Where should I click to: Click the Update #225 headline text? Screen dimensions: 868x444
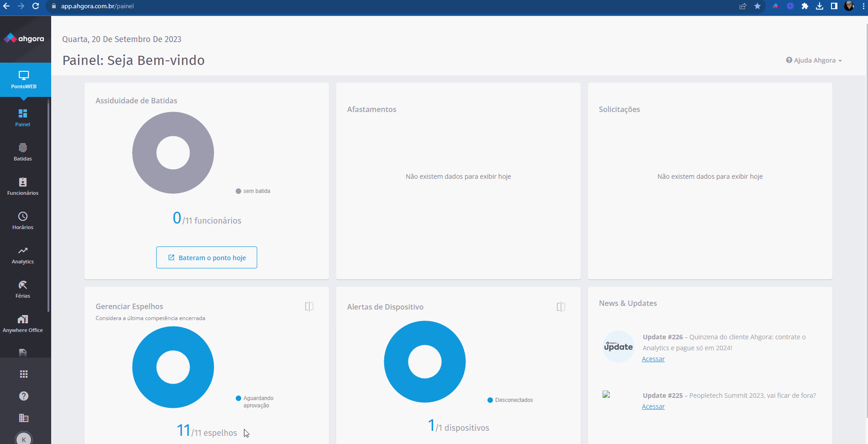(729, 396)
